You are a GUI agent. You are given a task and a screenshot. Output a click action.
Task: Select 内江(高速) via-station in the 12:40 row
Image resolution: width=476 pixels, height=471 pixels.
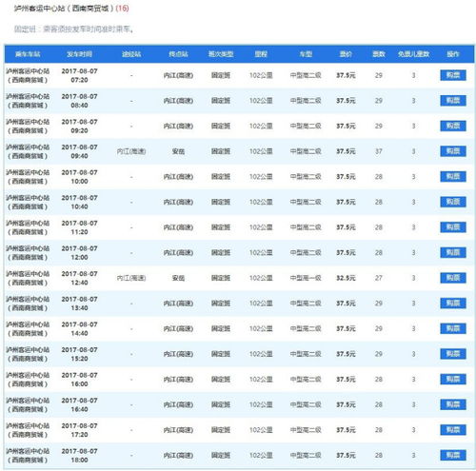click(131, 278)
